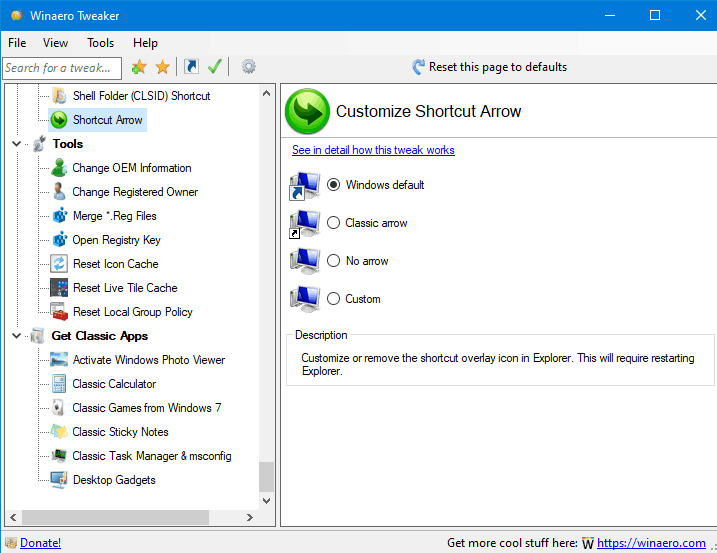
Task: Open settings gear icon in toolbar
Action: [248, 67]
